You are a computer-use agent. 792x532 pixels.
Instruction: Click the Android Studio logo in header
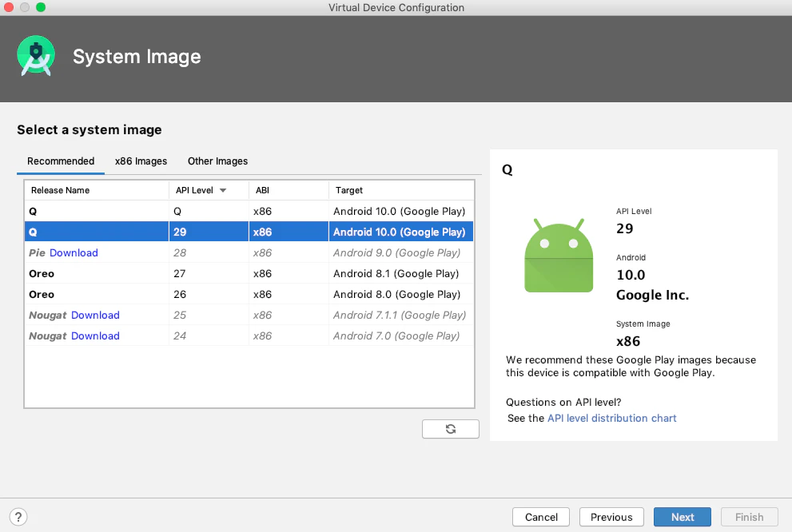point(36,56)
